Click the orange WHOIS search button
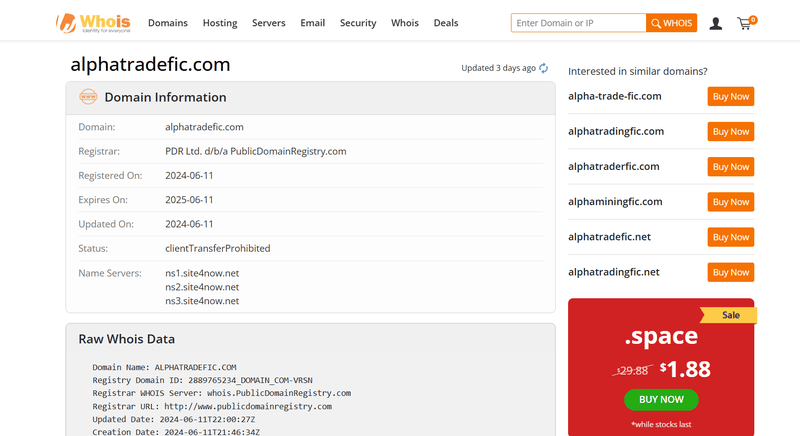 (671, 23)
